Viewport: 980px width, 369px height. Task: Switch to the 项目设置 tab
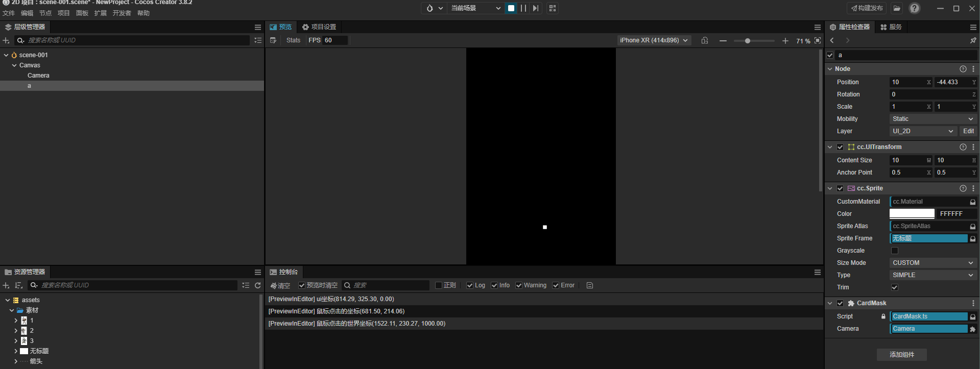coord(319,27)
